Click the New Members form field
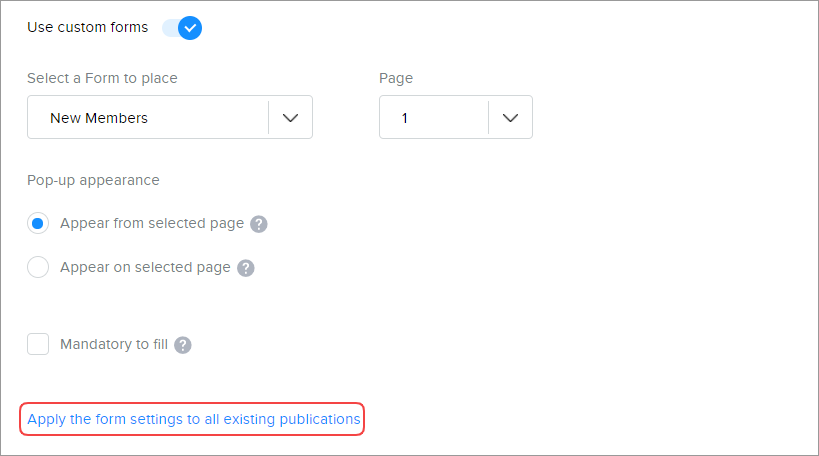Viewport: 819px width, 456px height. pyautogui.click(x=148, y=117)
